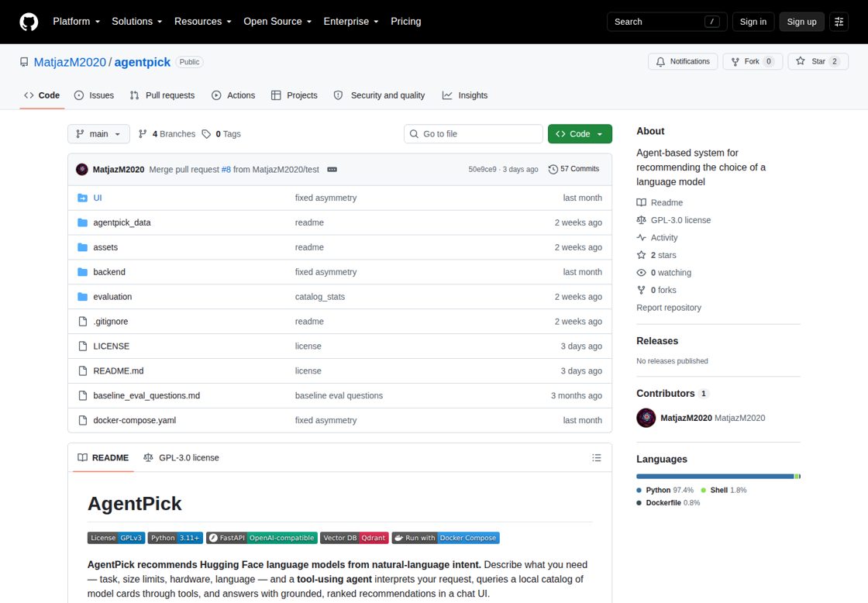Click the Notifications bell button
The image size is (868, 603).
coord(683,61)
